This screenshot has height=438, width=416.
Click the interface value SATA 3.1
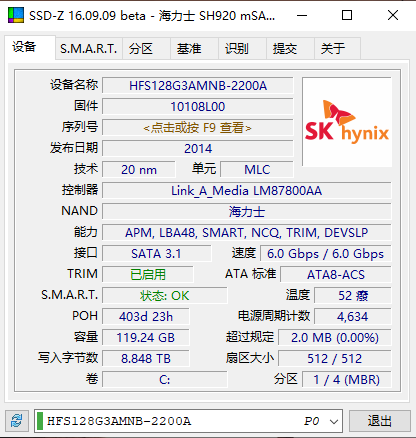[156, 254]
